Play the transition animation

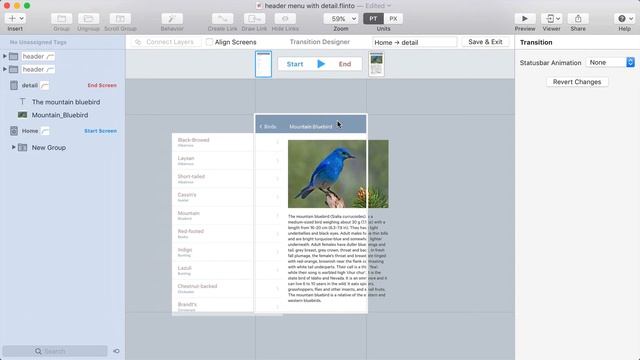pos(321,64)
